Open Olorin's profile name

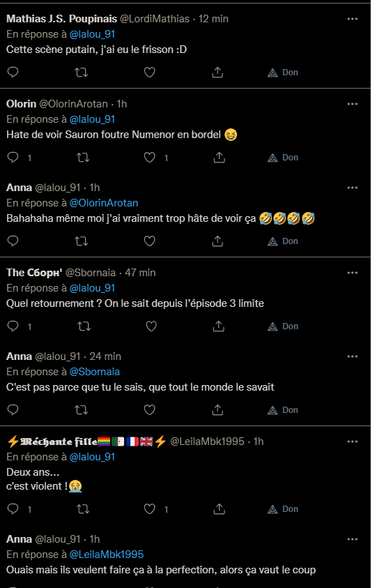click(22, 104)
